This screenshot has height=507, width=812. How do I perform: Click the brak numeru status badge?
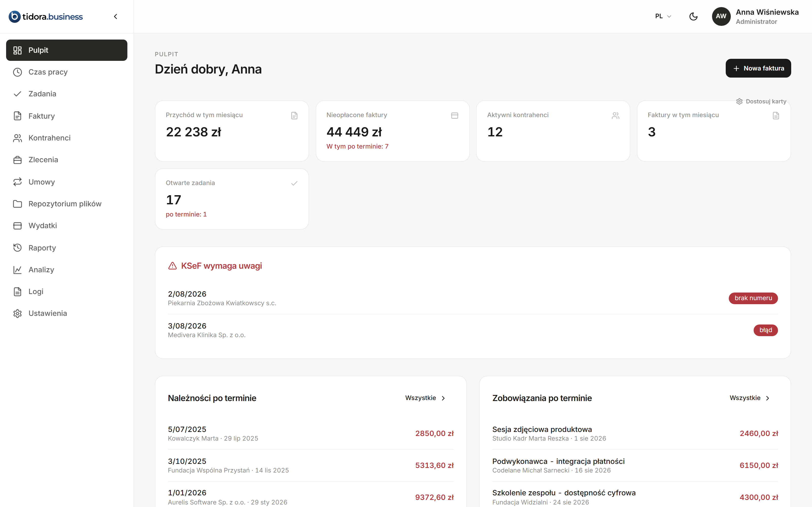pyautogui.click(x=753, y=298)
